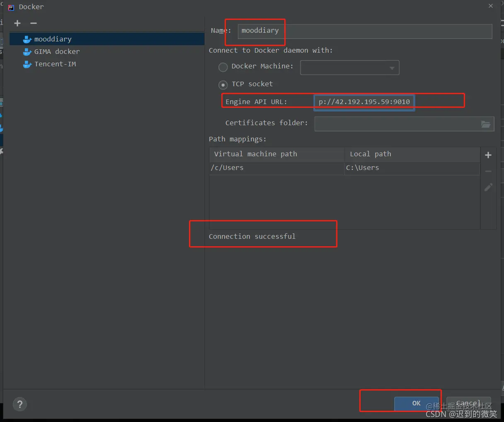
Task: Click the Docker whale icon beside mooddiary
Action: point(27,39)
